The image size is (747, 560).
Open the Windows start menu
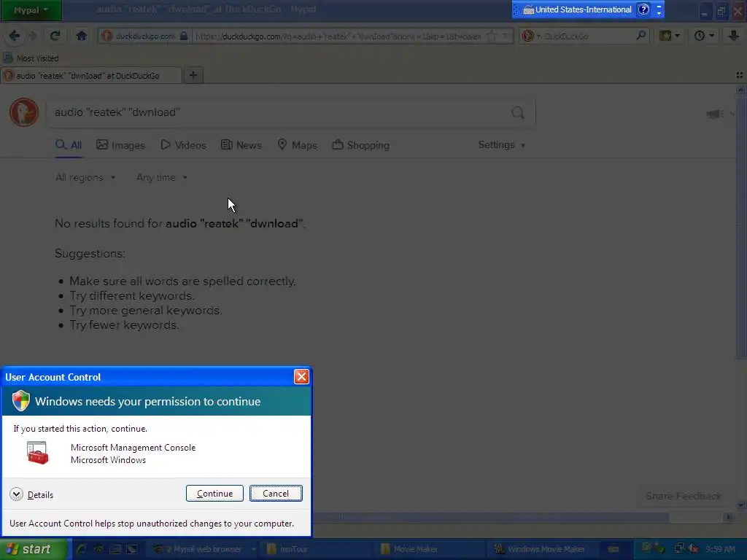coord(34,549)
